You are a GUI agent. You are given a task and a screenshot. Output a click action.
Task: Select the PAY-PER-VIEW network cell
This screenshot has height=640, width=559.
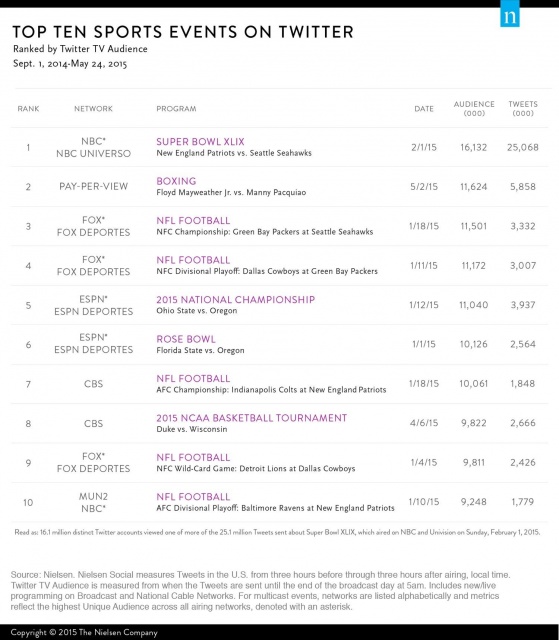(x=93, y=187)
